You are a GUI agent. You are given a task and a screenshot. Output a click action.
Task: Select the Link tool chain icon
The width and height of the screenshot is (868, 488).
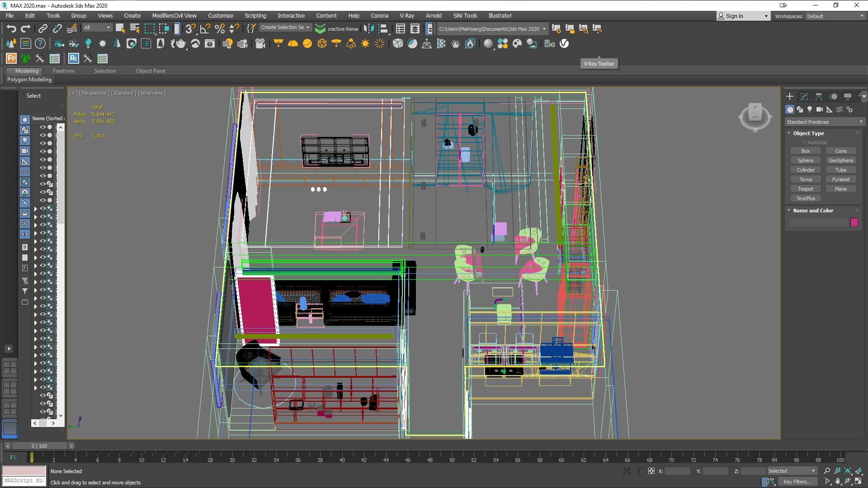[x=42, y=29]
